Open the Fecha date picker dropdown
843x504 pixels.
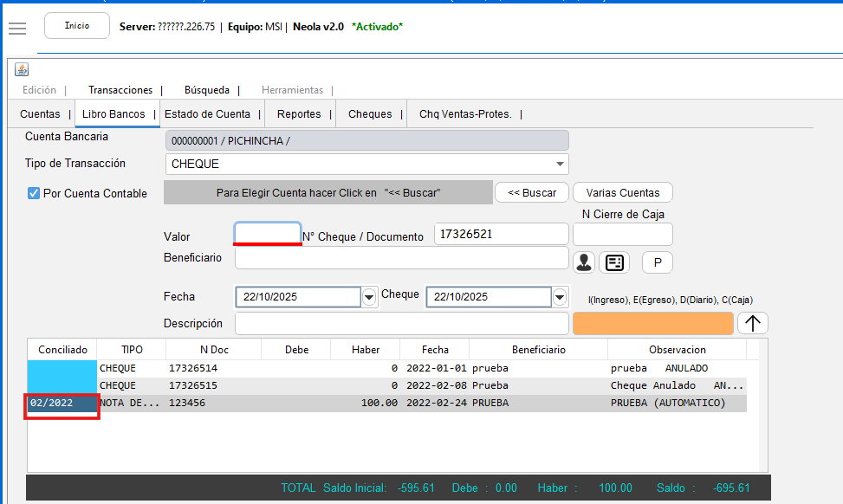pos(369,297)
